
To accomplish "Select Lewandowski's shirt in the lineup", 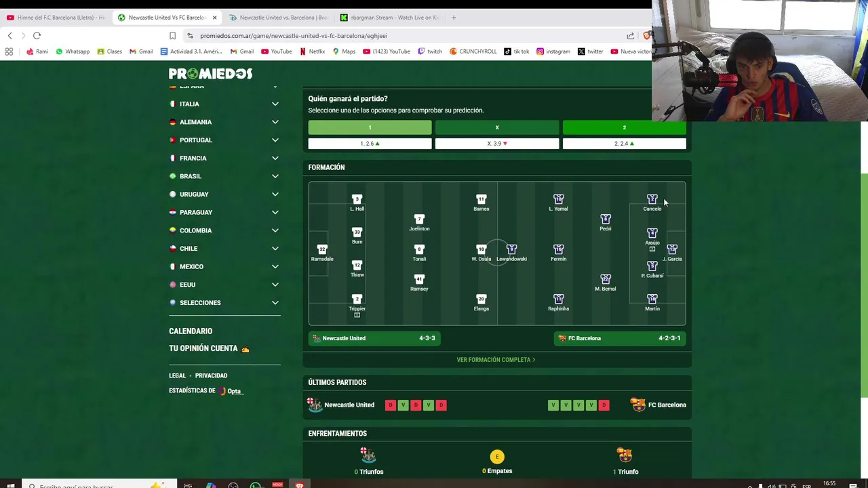I will (511, 249).
